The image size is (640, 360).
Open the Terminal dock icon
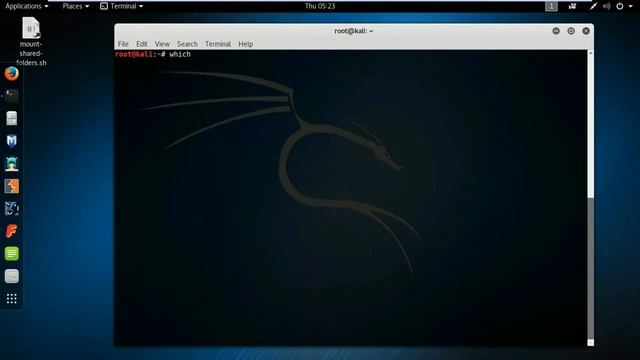pyautogui.click(x=11, y=96)
